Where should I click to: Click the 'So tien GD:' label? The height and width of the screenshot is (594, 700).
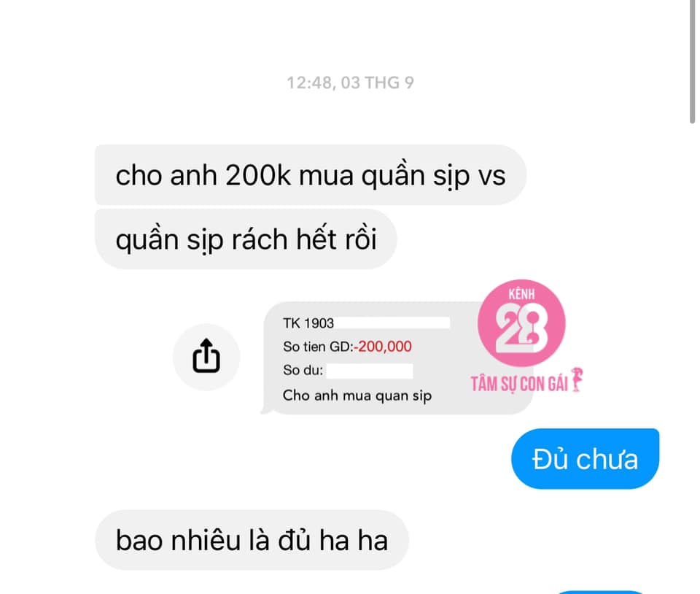(318, 347)
